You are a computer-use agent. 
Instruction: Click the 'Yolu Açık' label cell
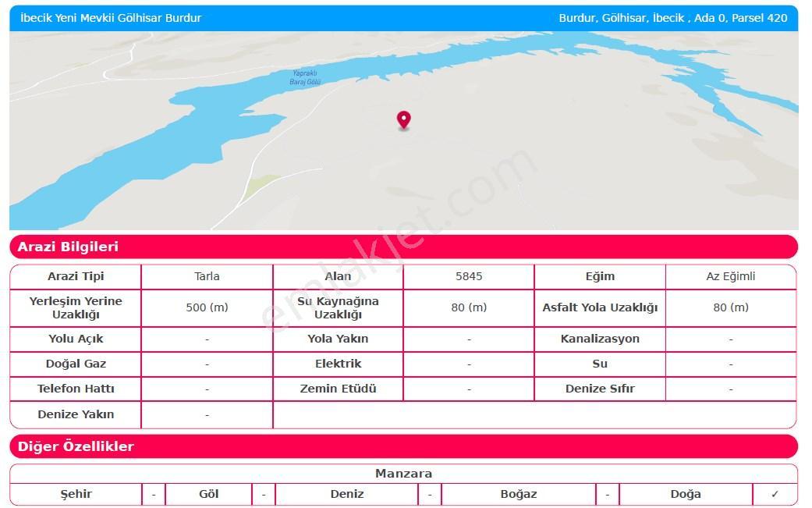(76, 339)
